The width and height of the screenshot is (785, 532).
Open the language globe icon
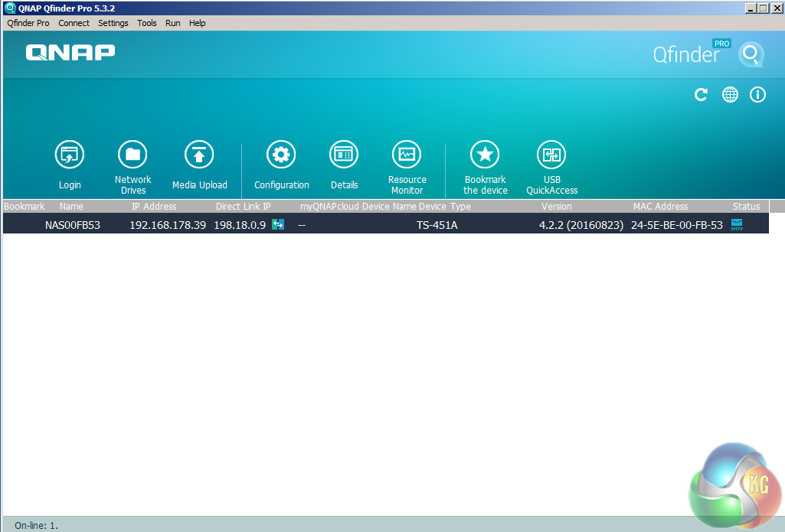(x=730, y=95)
